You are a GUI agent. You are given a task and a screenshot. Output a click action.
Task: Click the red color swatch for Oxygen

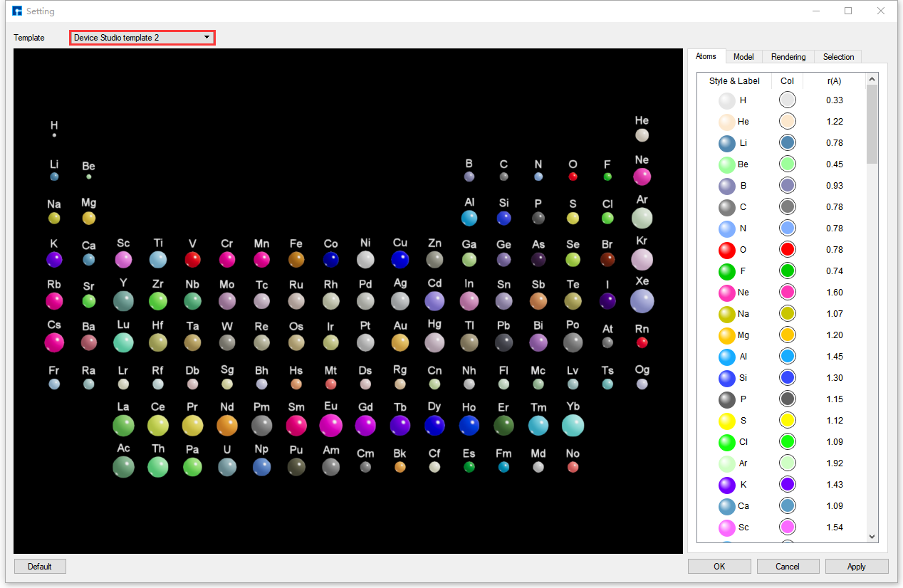pos(787,249)
